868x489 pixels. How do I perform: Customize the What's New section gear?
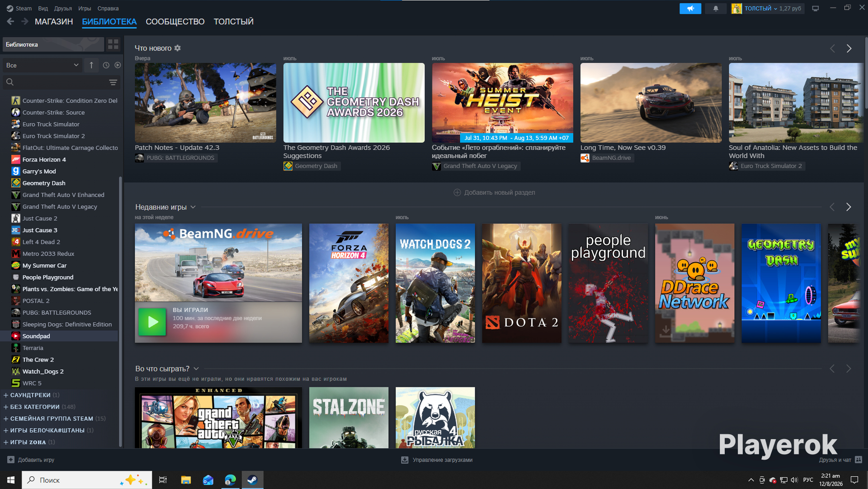(178, 48)
